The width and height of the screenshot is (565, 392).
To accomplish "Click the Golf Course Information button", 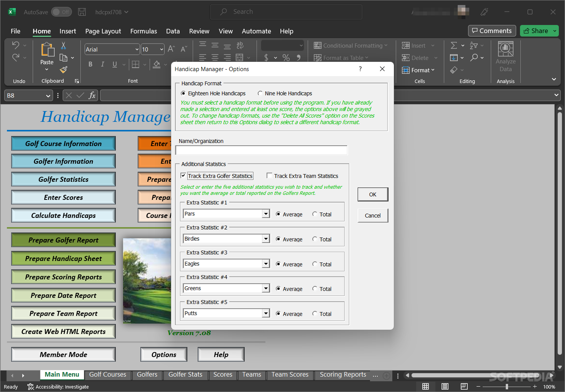I will point(63,143).
